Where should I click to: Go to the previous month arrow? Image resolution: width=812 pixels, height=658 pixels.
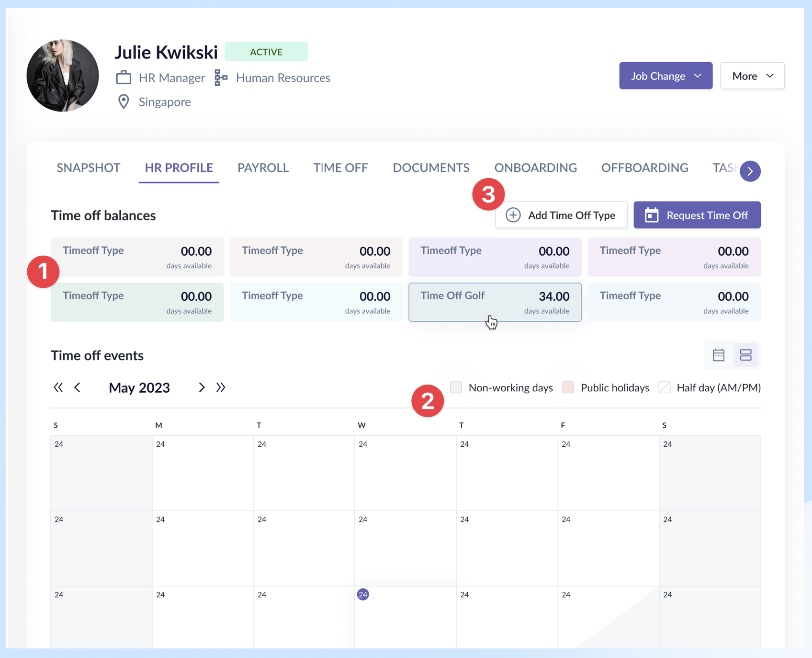[78, 387]
